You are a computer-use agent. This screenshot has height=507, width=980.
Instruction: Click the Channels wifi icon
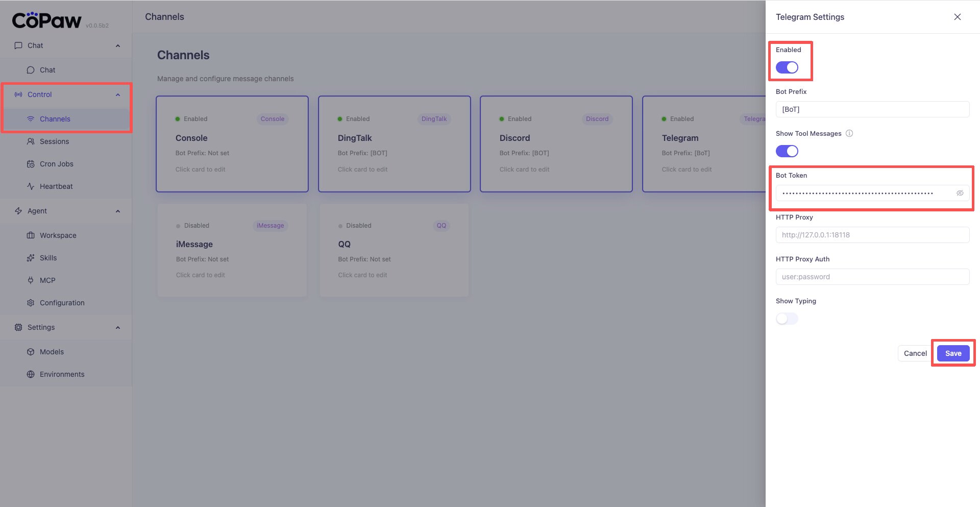click(x=31, y=119)
